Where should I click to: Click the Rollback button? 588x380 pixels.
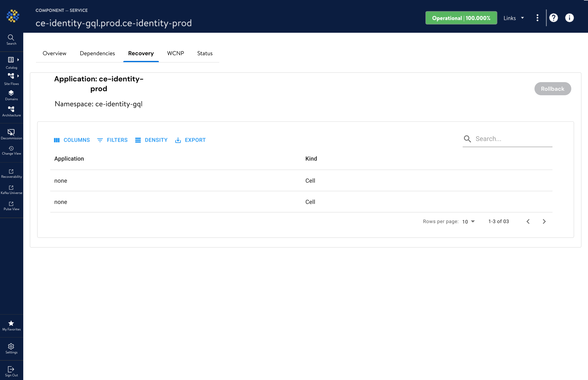(552, 88)
